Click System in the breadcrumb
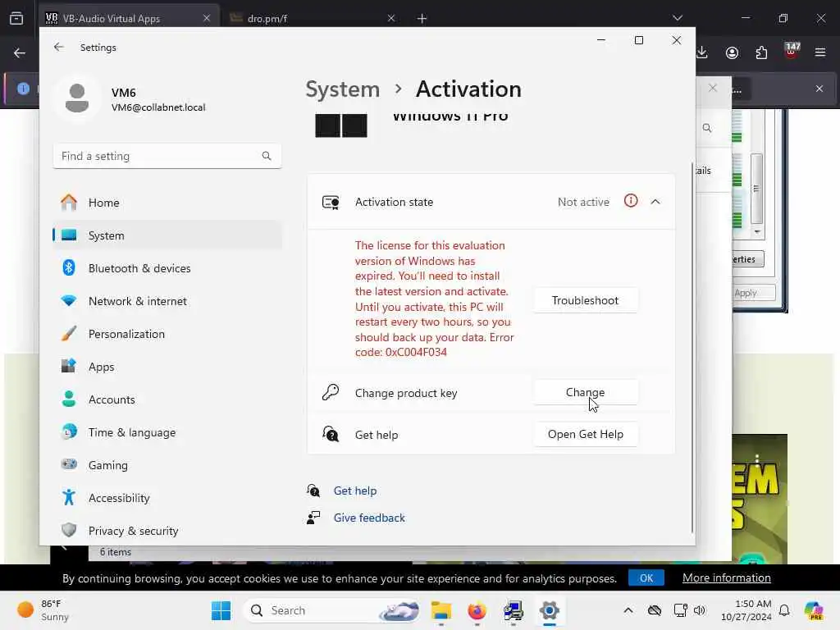This screenshot has height=630, width=840. [342, 89]
